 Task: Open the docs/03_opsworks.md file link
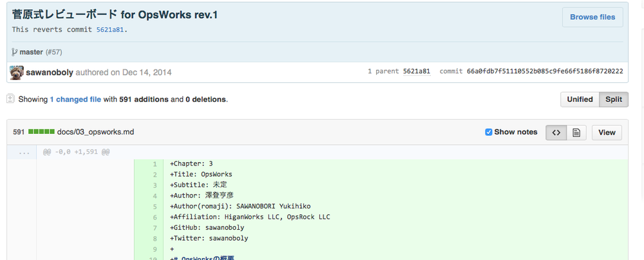pos(96,133)
